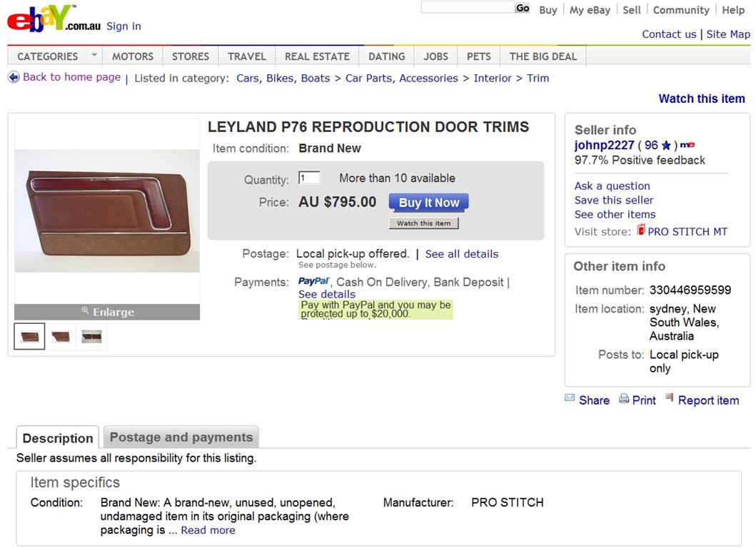Select the third door trim thumbnail
756x548 pixels.
[91, 336]
